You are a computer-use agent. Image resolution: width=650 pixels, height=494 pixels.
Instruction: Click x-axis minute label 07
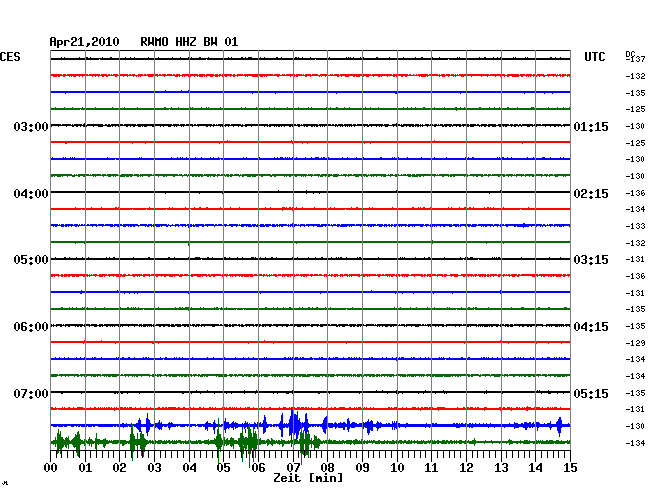(293, 467)
